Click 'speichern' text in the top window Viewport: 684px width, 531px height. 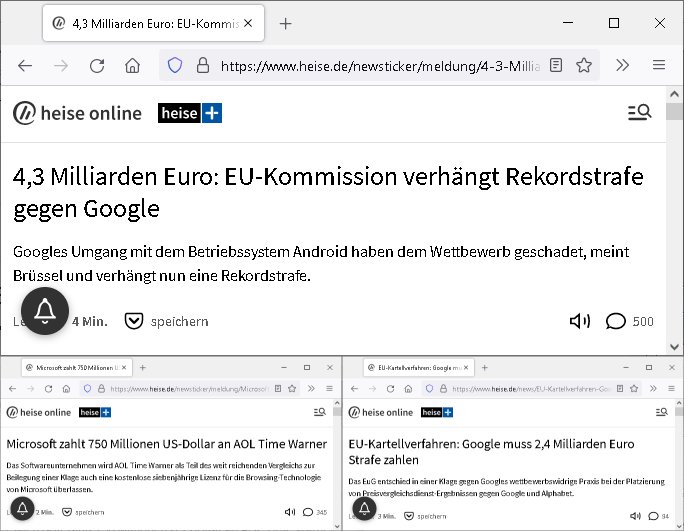(x=179, y=322)
